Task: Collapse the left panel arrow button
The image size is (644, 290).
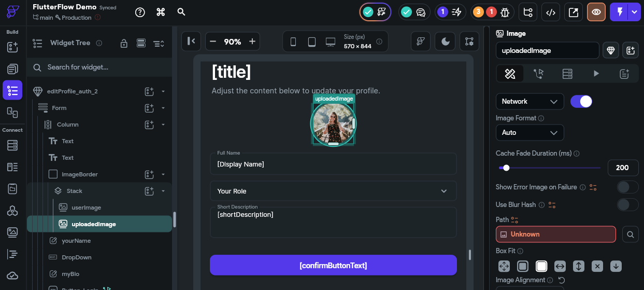Action: click(x=191, y=42)
